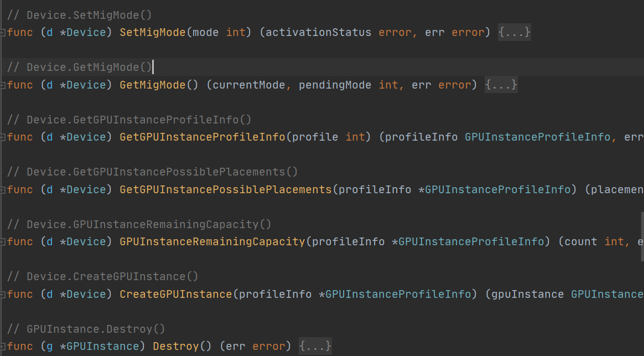Click the pendingMode return parameter
The height and width of the screenshot is (356, 644).
coord(335,85)
